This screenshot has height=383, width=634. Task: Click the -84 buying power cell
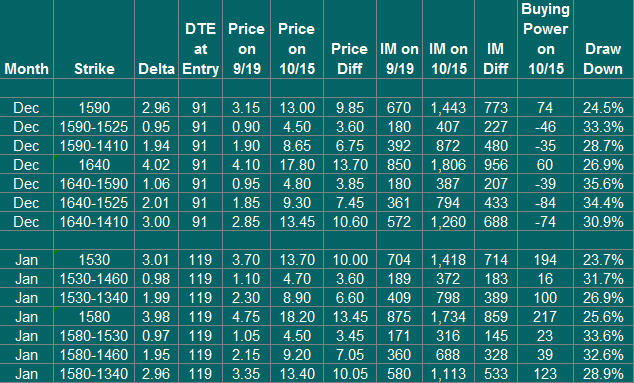pos(545,203)
